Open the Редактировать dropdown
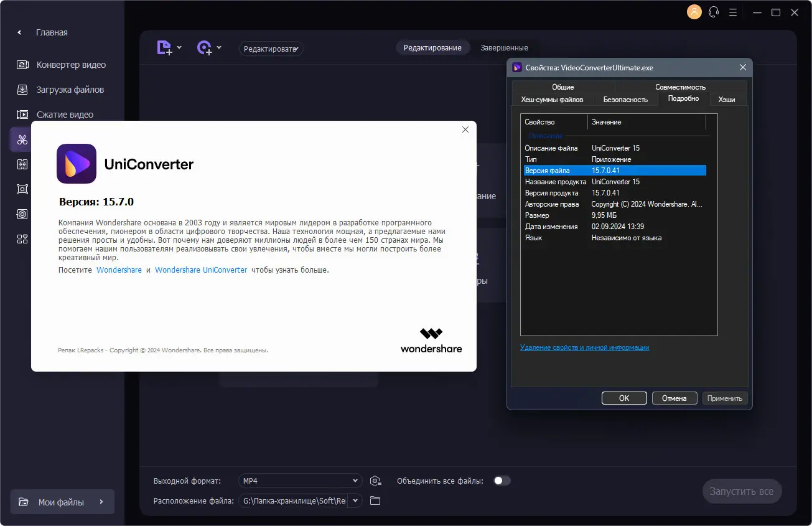The image size is (812, 526). click(x=271, y=49)
